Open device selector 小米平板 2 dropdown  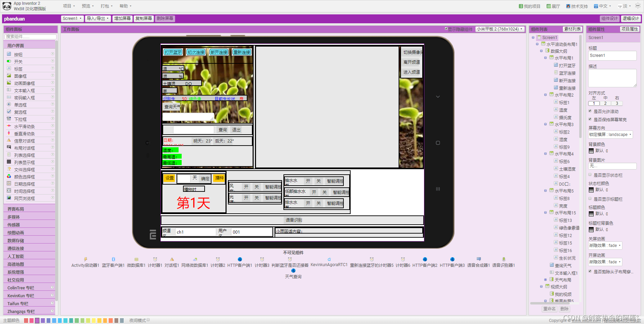500,29
